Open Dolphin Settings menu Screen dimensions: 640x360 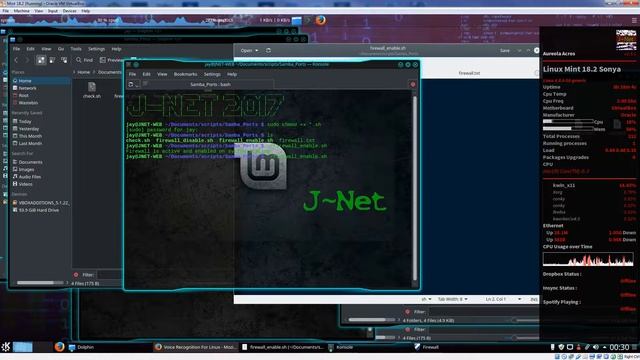pyautogui.click(x=96, y=49)
